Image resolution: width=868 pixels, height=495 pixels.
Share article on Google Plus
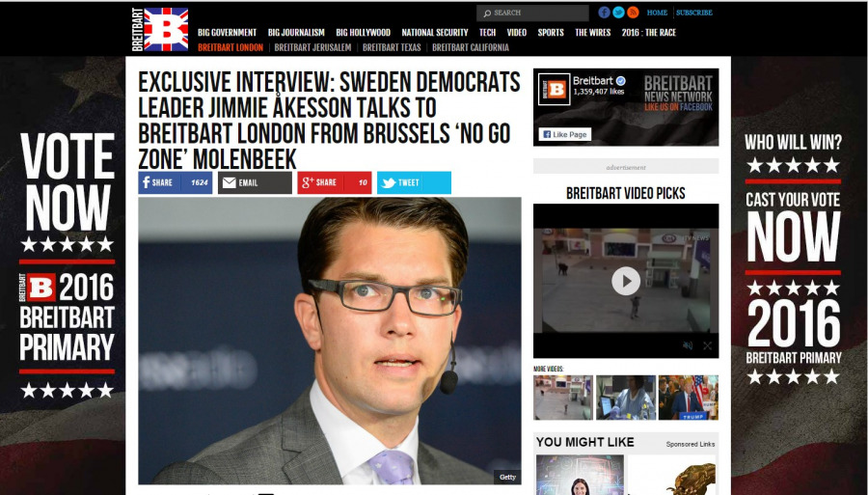(335, 182)
